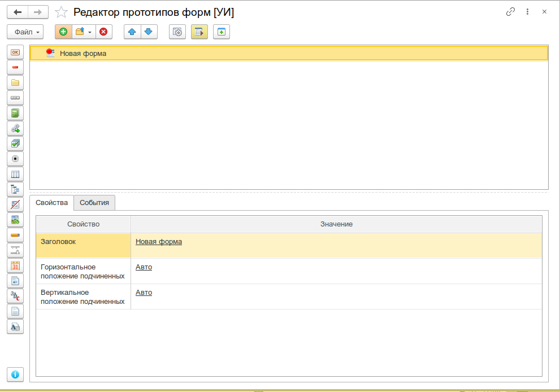This screenshot has width=560, height=392.
Task: Insert the calendar date field from sidebar
Action: point(15,265)
